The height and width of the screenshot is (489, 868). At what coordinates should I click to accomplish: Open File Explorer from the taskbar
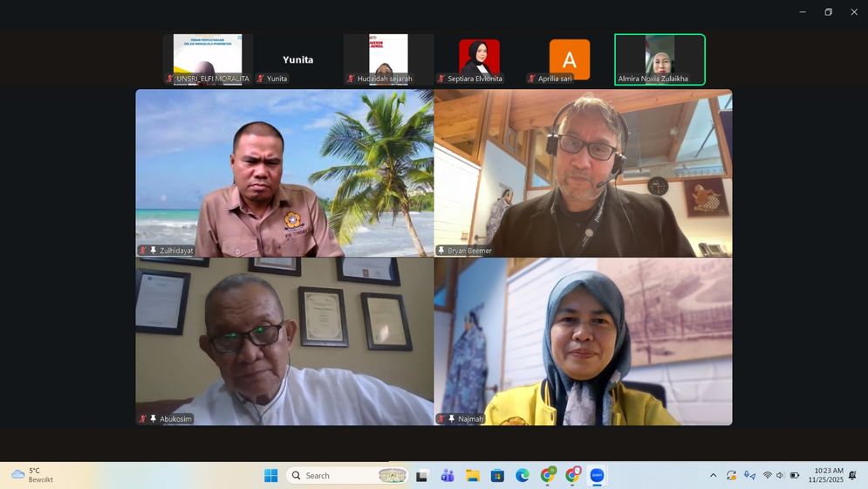pyautogui.click(x=472, y=475)
